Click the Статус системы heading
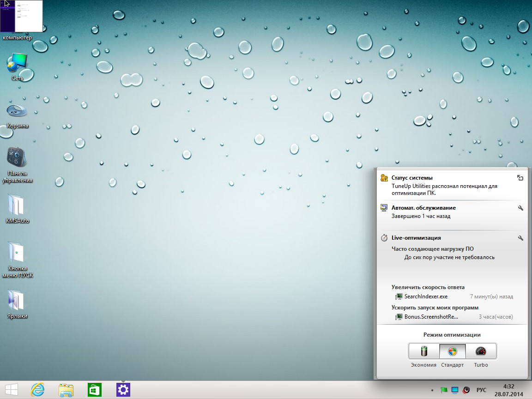Viewport: 532px width, 399px height. tap(412, 178)
